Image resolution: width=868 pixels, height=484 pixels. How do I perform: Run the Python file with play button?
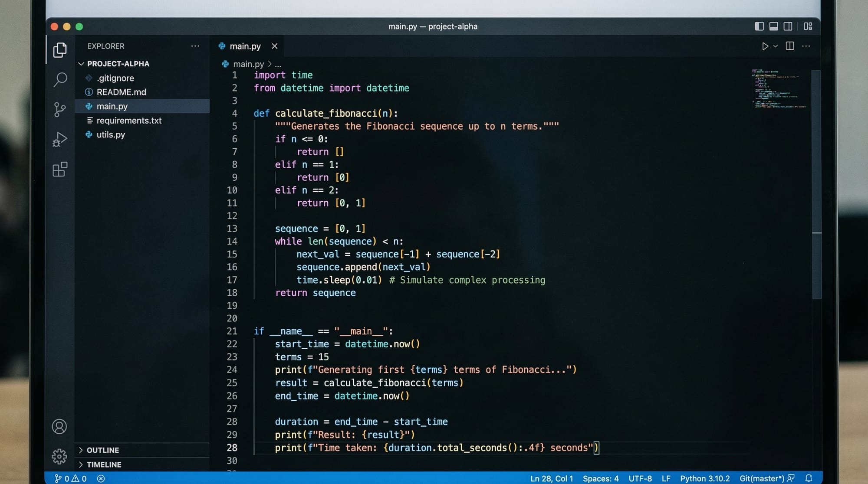765,46
